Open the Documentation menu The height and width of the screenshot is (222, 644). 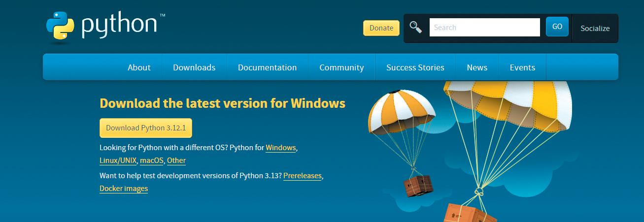click(x=267, y=67)
